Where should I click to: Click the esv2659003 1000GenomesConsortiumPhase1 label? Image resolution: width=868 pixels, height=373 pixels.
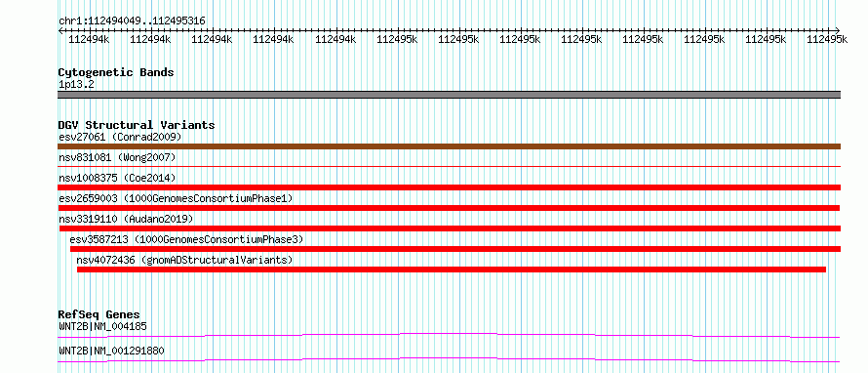[x=176, y=198]
